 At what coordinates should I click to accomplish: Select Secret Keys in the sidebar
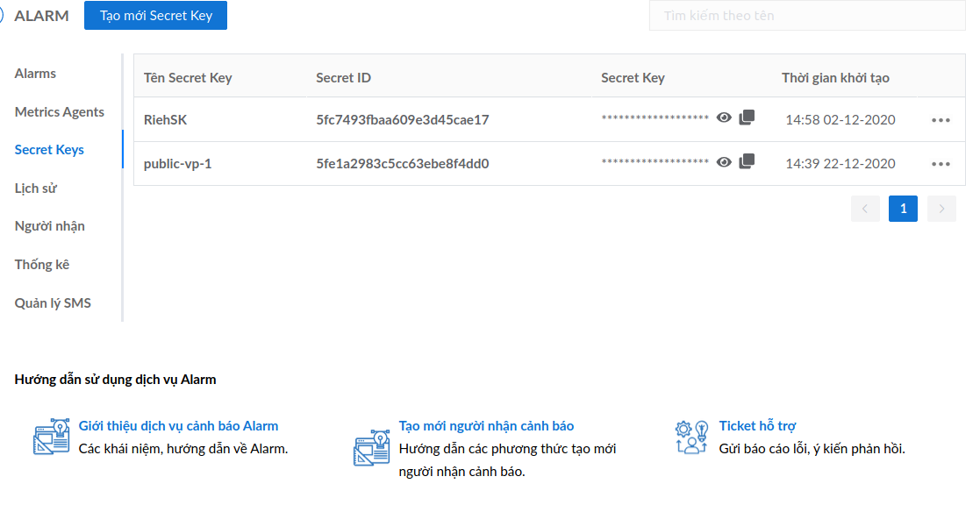[x=49, y=150]
